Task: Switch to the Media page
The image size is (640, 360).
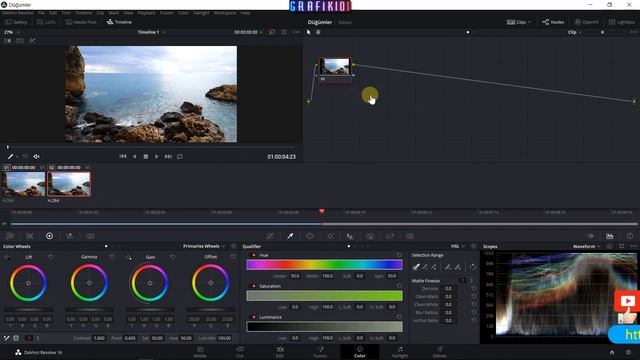Action: [x=200, y=352]
